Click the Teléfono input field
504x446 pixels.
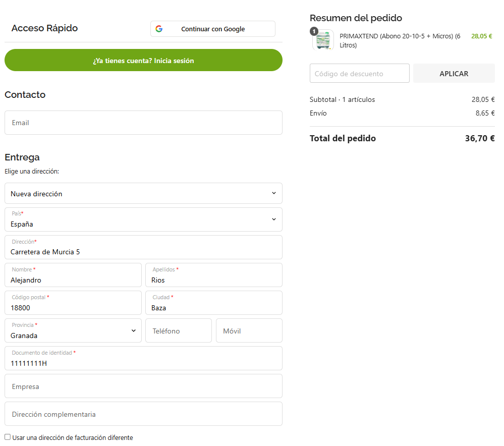(x=178, y=330)
